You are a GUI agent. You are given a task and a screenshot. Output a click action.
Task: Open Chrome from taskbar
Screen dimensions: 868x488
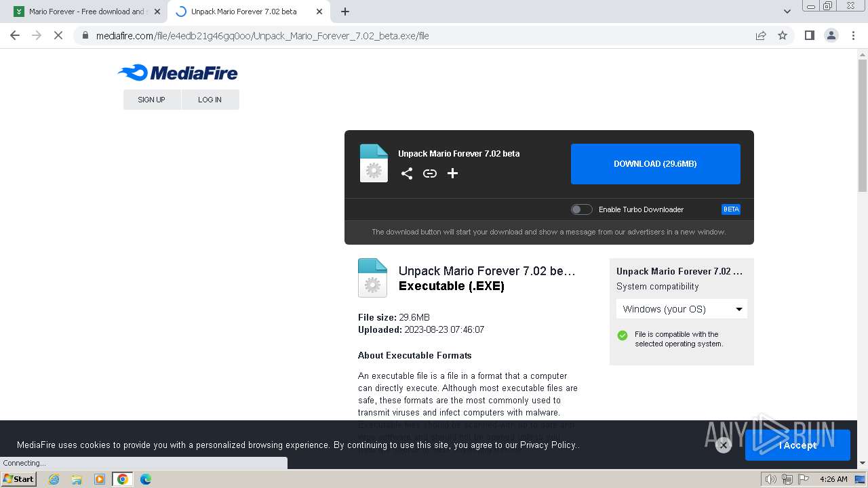pyautogui.click(x=123, y=479)
